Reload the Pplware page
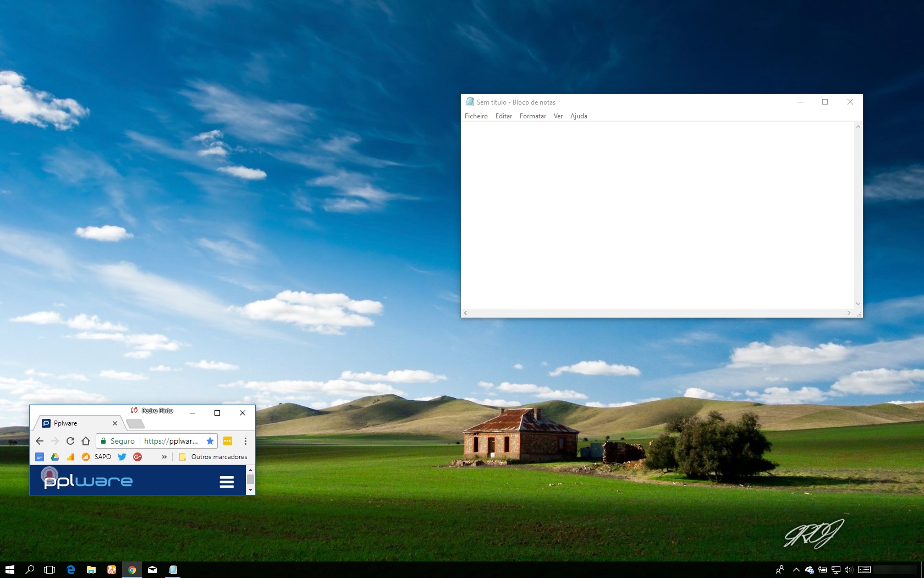924x578 pixels. [70, 441]
